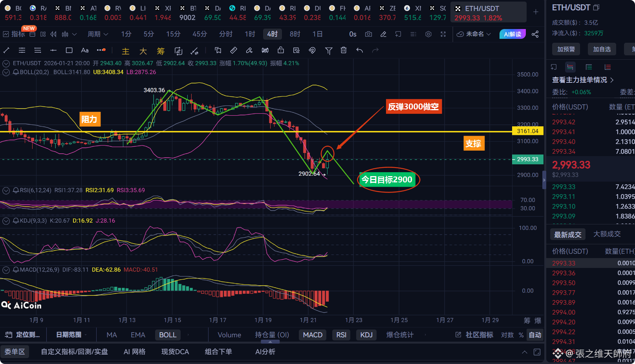Open the AI 网格 tab
Screen dimensions: 635x364
(135, 352)
